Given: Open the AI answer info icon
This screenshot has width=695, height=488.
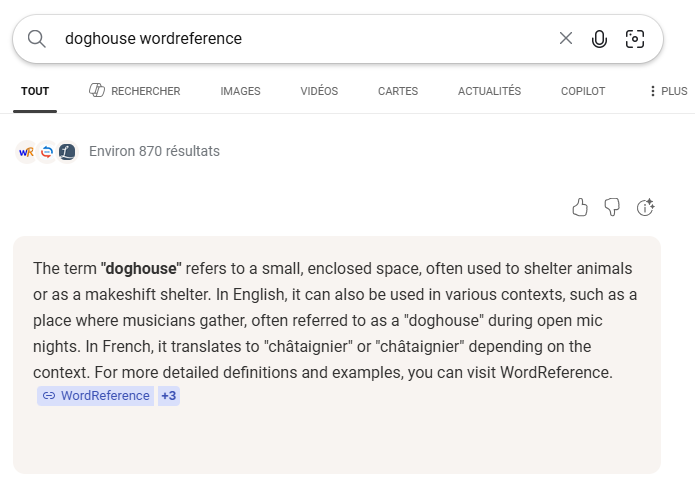Looking at the screenshot, I should [645, 207].
